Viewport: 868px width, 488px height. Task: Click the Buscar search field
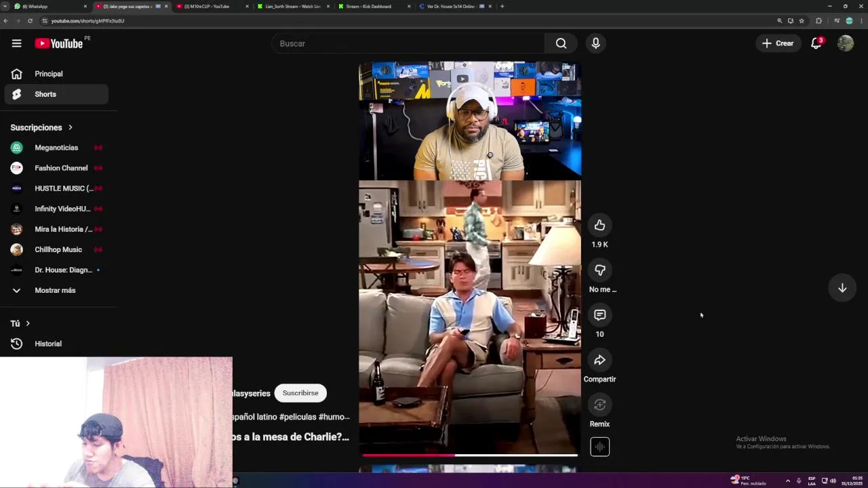pos(408,43)
